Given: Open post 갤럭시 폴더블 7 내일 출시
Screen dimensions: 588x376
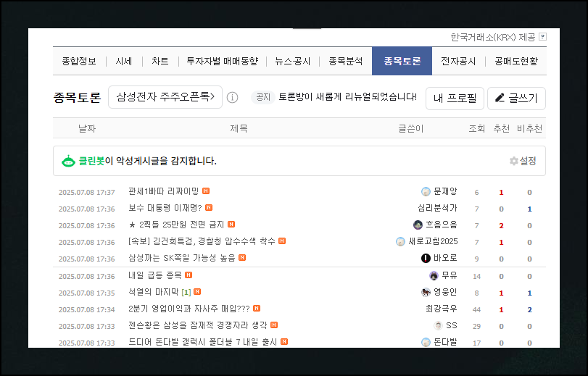Looking at the screenshot, I should coord(203,342).
